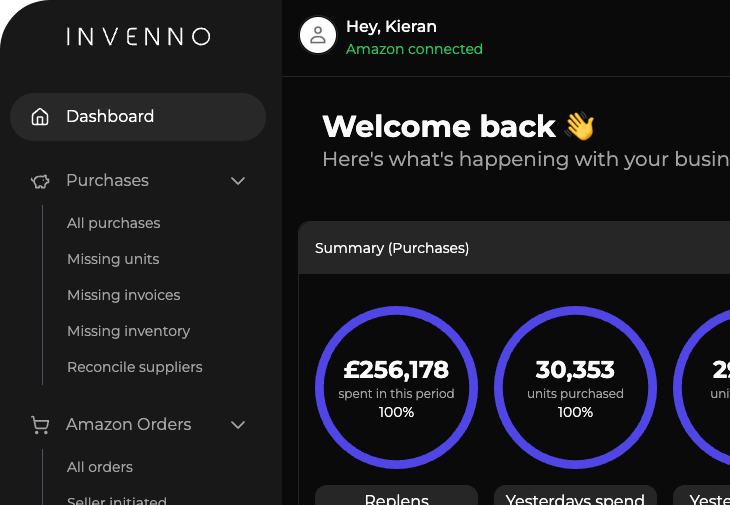Click the Amazon connected status text
This screenshot has height=505, width=730.
414,49
